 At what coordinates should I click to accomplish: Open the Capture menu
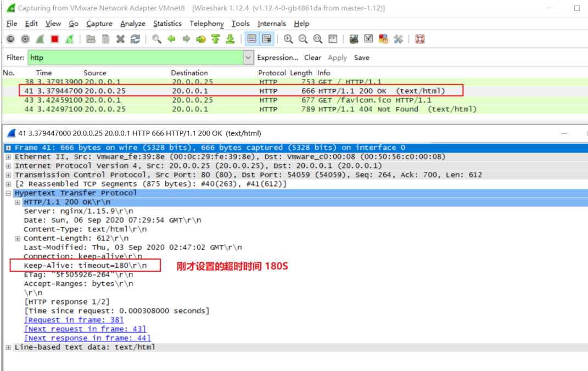point(99,24)
